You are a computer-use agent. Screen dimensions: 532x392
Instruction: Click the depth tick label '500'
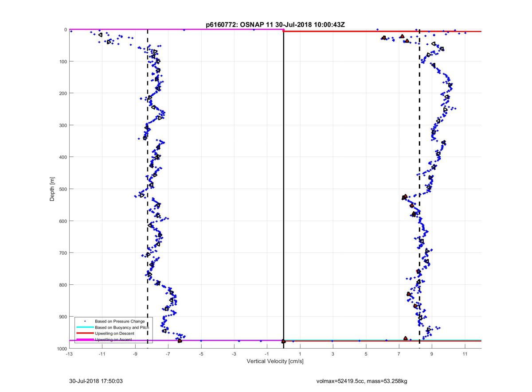pos(63,189)
